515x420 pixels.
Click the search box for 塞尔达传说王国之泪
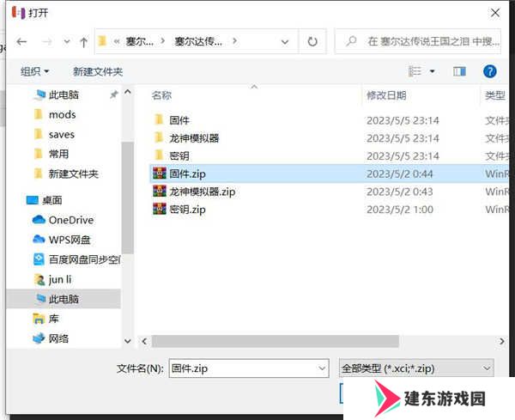point(418,41)
